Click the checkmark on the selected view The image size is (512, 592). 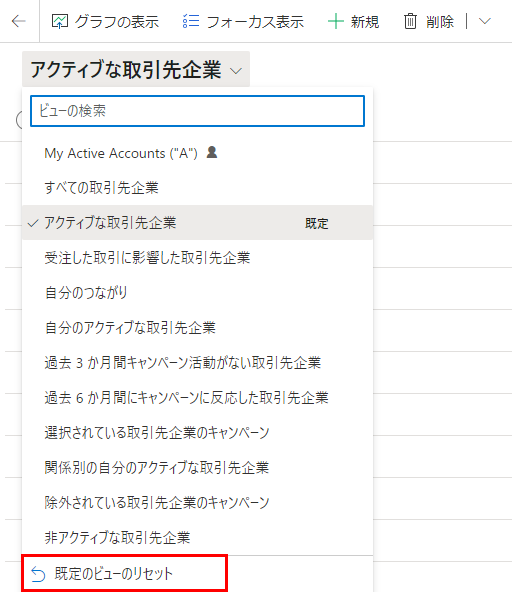[33, 224]
